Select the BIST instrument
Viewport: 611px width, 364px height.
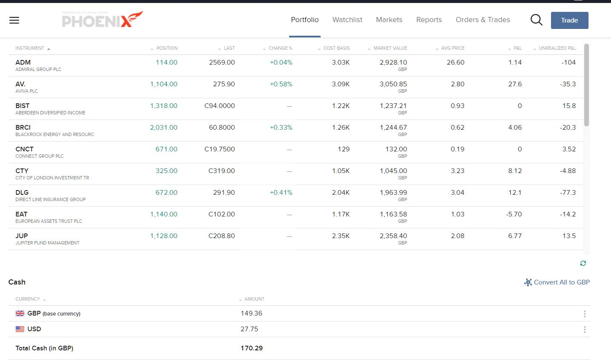(296, 109)
